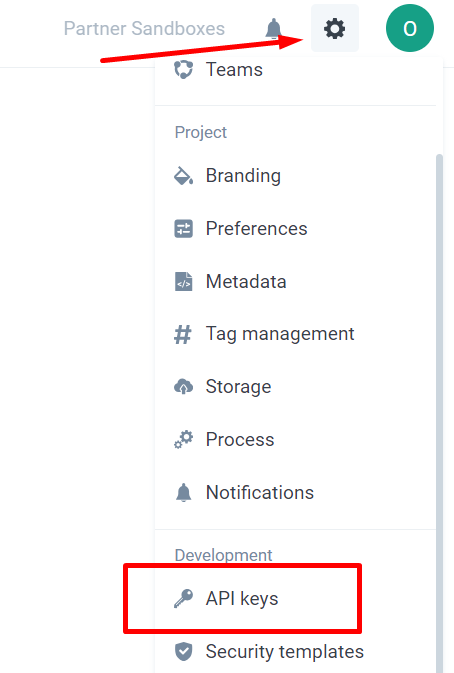Click the Tag management hash icon
This screenshot has height=673, width=454.
point(183,334)
